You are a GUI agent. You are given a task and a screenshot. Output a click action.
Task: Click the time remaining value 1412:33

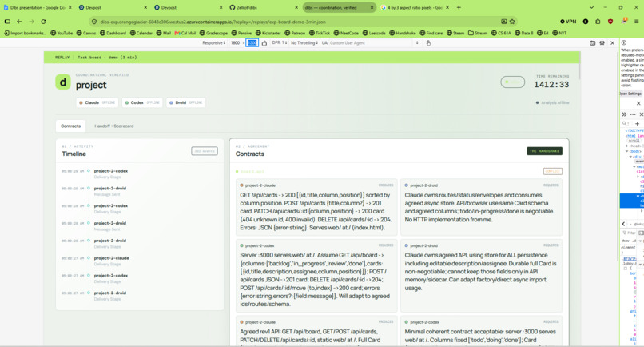click(551, 85)
